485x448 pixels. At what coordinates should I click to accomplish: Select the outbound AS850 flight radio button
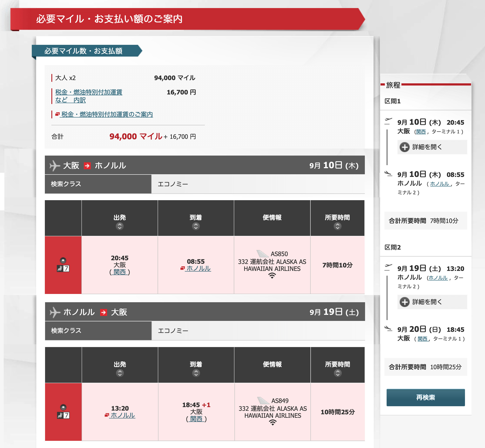coord(63,260)
